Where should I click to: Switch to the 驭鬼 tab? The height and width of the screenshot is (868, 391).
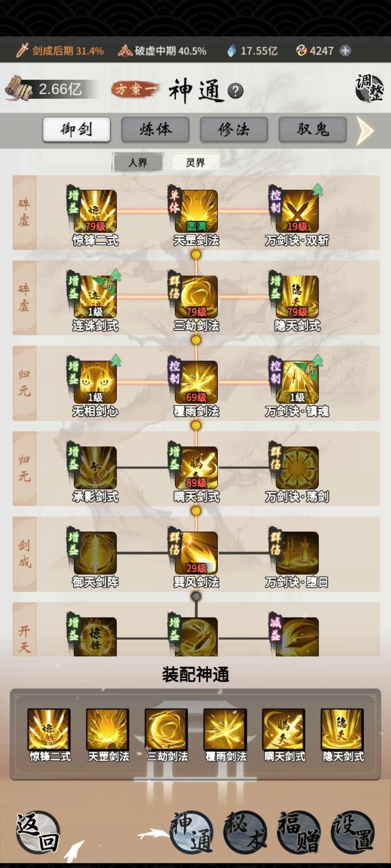pos(313,129)
